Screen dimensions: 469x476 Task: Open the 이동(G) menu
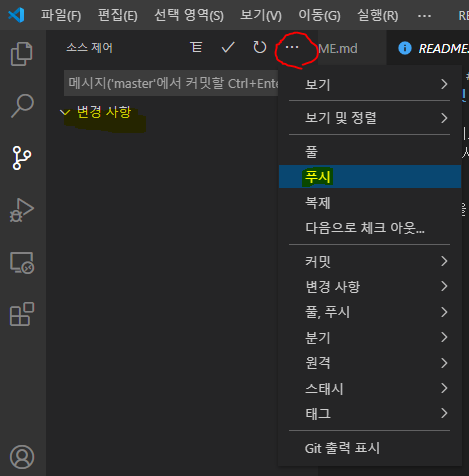[319, 15]
